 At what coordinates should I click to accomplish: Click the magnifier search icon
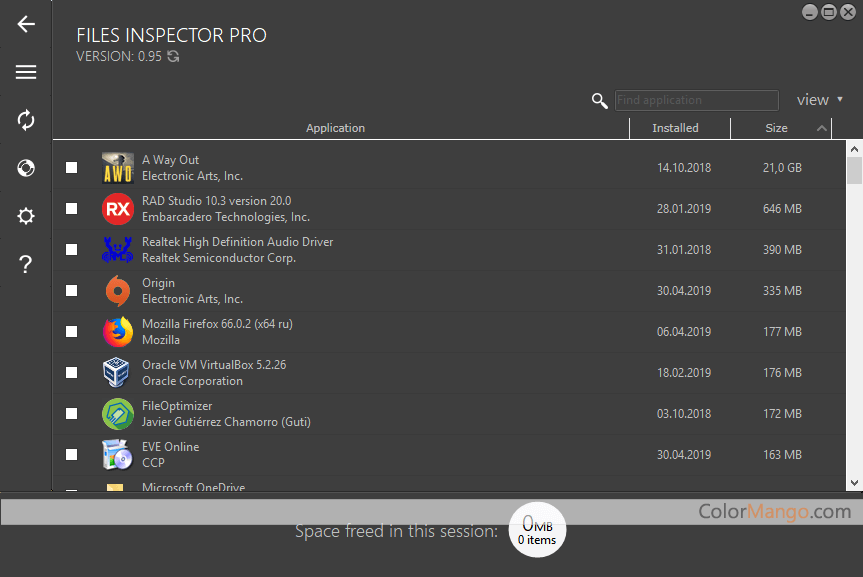click(600, 100)
